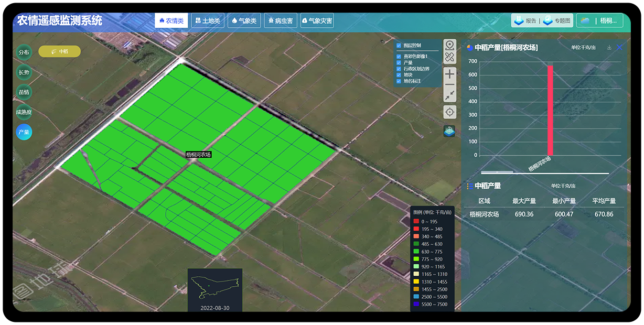Click the map location pin tool
644x325 pixels.
pyautogui.click(x=450, y=46)
